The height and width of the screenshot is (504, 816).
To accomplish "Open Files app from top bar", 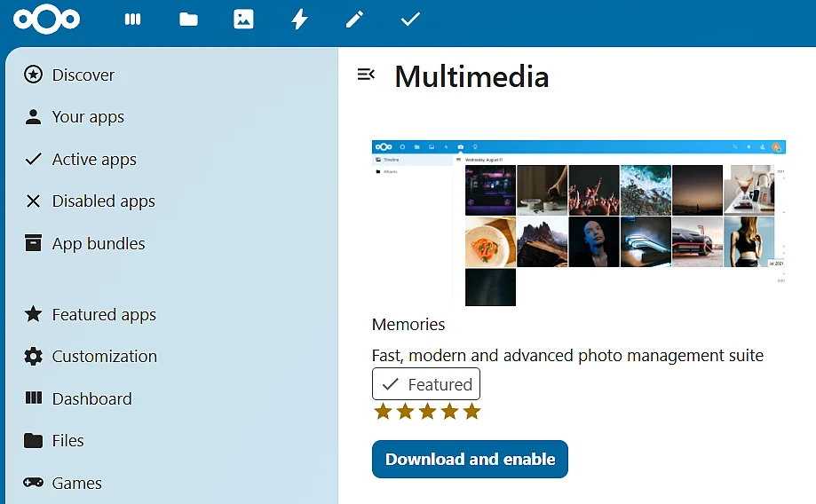I will point(188,20).
